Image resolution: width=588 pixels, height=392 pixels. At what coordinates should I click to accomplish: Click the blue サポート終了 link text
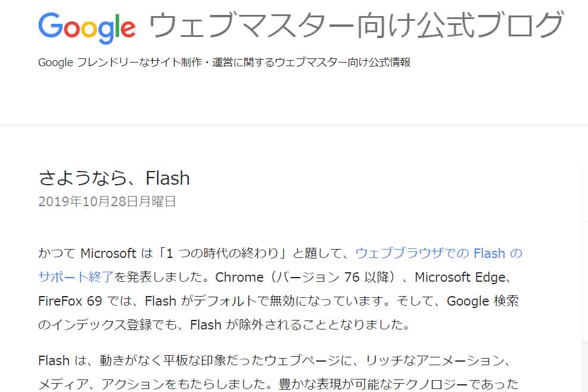(76, 277)
